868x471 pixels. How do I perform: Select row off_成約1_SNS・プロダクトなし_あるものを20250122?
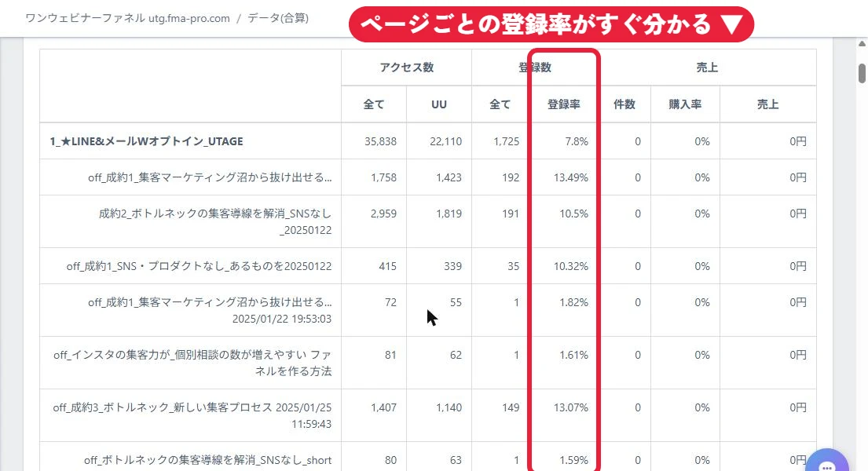click(x=199, y=266)
